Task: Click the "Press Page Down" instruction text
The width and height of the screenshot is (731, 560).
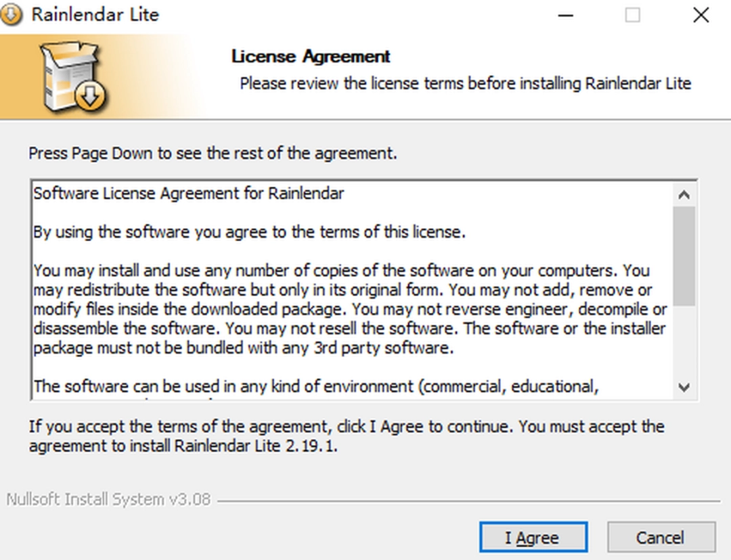Action: pyautogui.click(x=213, y=154)
